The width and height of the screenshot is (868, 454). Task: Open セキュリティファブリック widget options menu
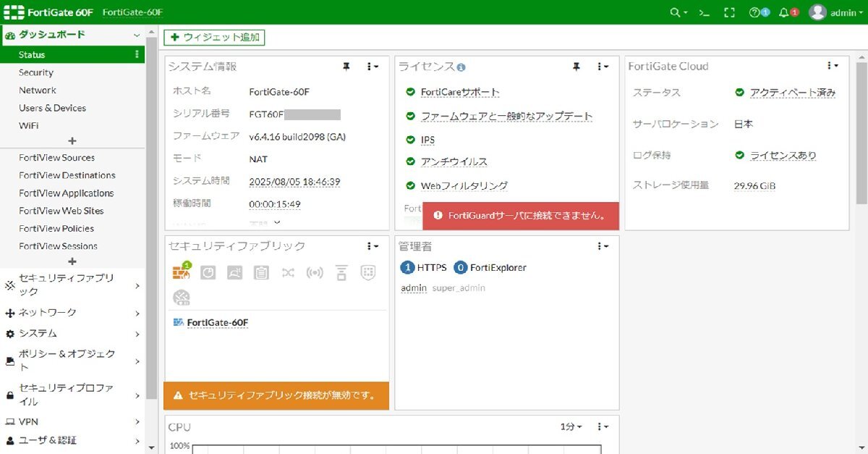(x=373, y=246)
